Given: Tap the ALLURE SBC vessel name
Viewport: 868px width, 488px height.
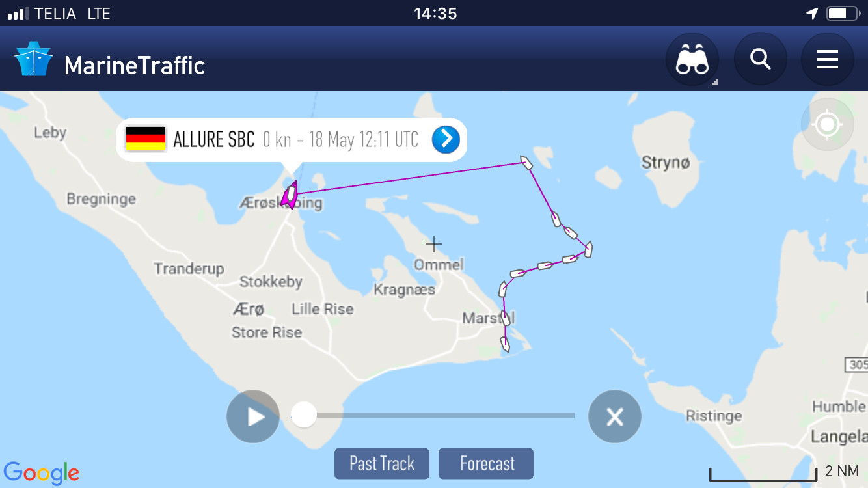Looking at the screenshot, I should (x=213, y=139).
